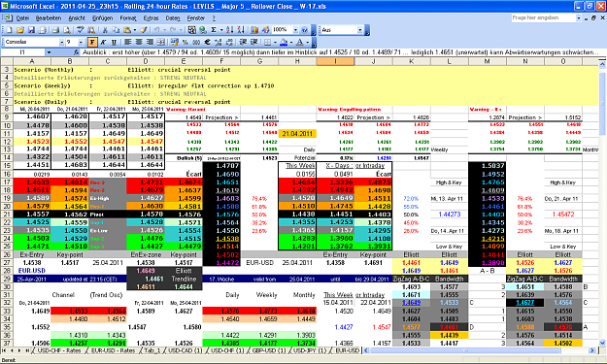Increase the cell indent
This screenshot has height=364, width=607.
pos(253,42)
